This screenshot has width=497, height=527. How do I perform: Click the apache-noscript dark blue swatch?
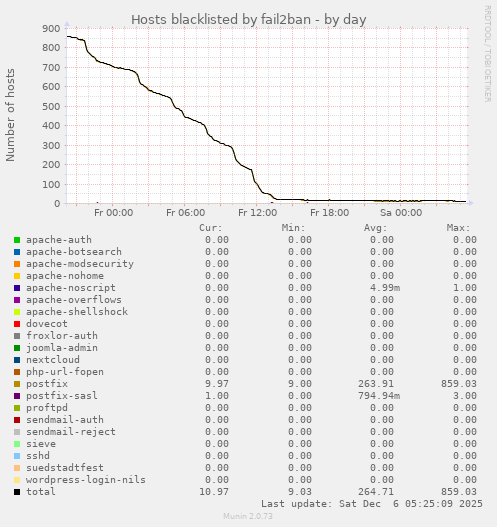17,288
